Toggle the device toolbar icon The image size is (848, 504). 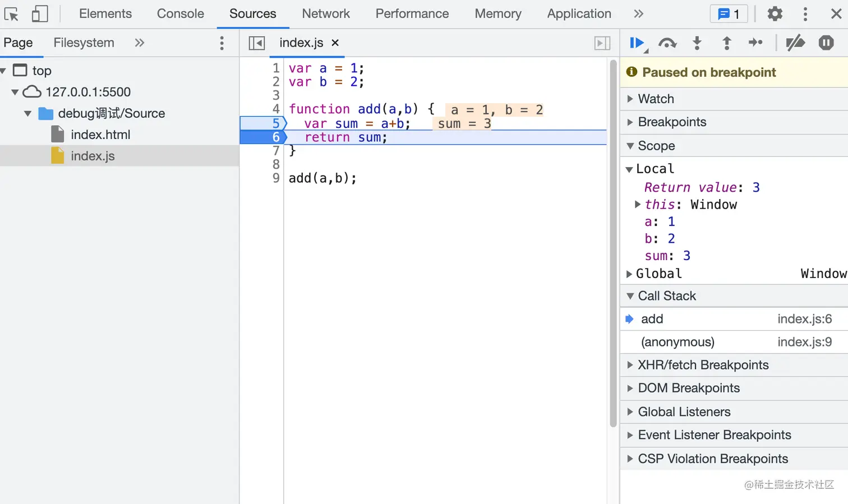pyautogui.click(x=39, y=13)
